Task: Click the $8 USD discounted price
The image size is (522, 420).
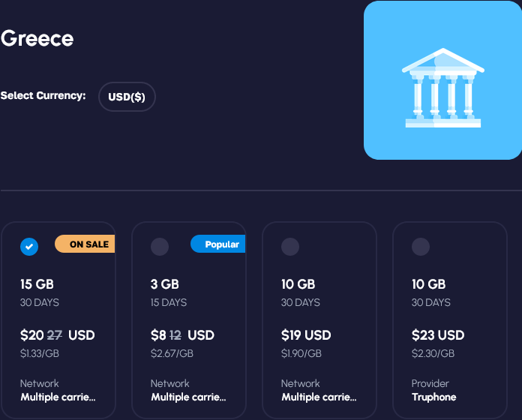Action: 182,335
